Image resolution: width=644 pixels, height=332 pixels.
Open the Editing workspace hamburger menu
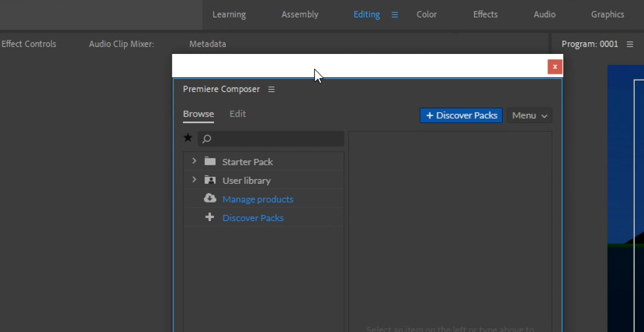point(395,15)
